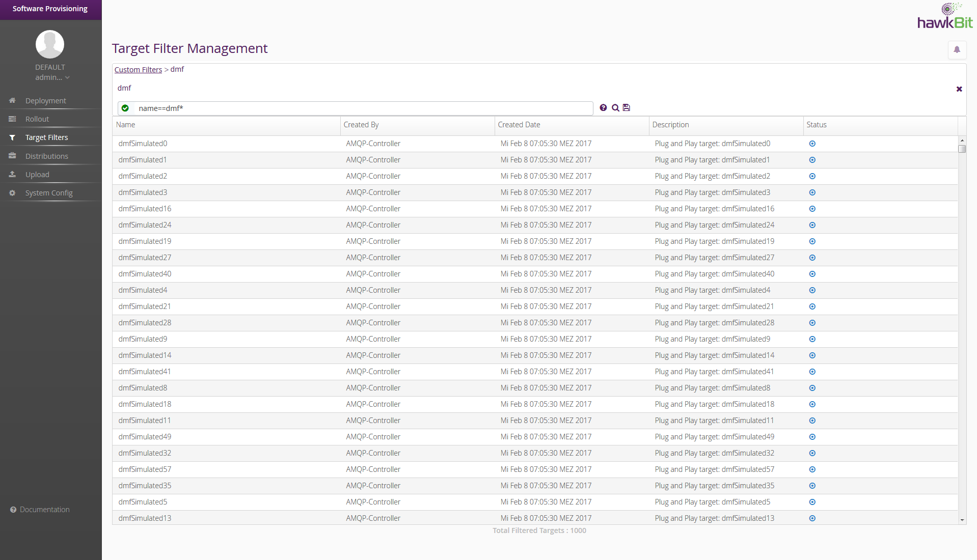Screen dimensions: 977x560
Task: Open the Distributions section
Action: coord(46,156)
